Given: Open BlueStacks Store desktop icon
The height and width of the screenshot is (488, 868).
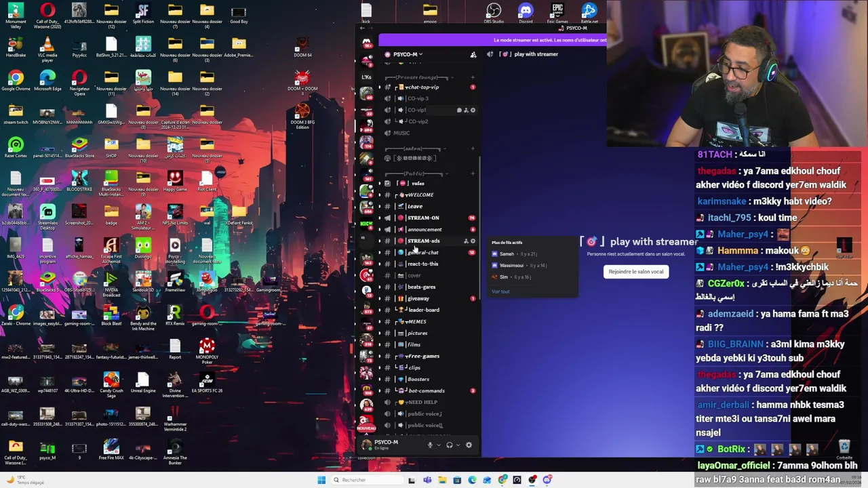Looking at the screenshot, I should coord(79,148).
